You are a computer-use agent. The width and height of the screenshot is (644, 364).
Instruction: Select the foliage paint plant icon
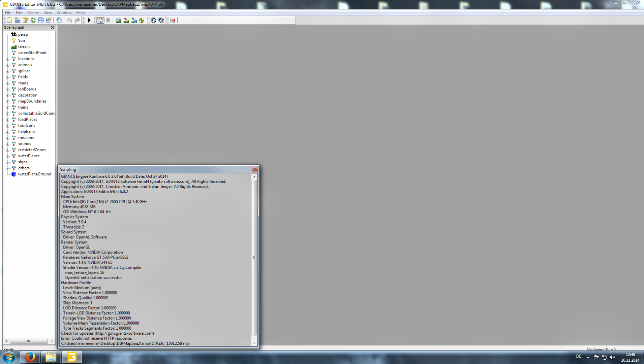point(142,20)
